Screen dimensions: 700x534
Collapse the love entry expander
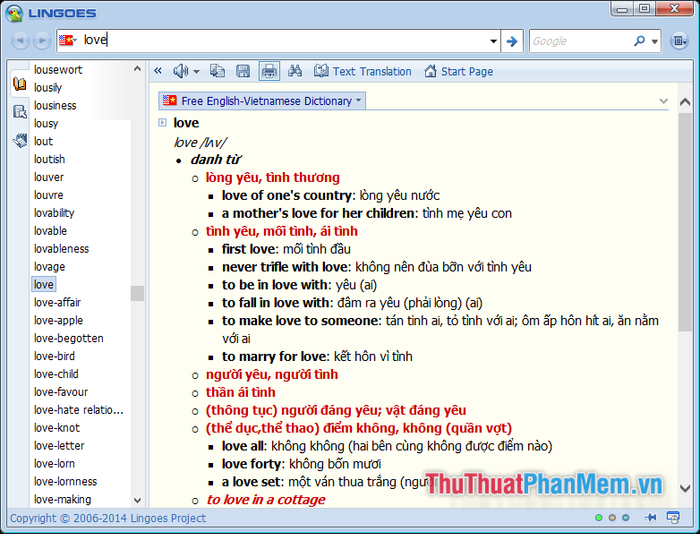pos(163,122)
